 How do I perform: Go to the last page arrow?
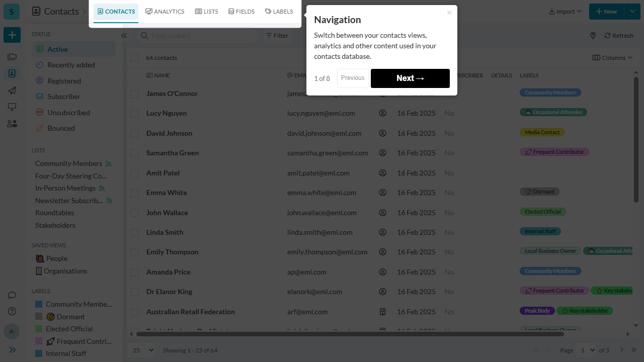point(633,350)
